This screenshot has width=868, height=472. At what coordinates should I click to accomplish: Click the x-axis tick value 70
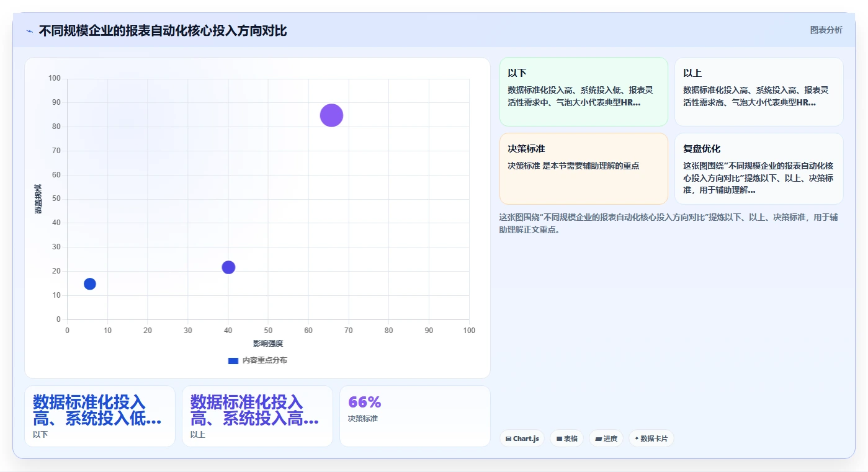pyautogui.click(x=349, y=331)
